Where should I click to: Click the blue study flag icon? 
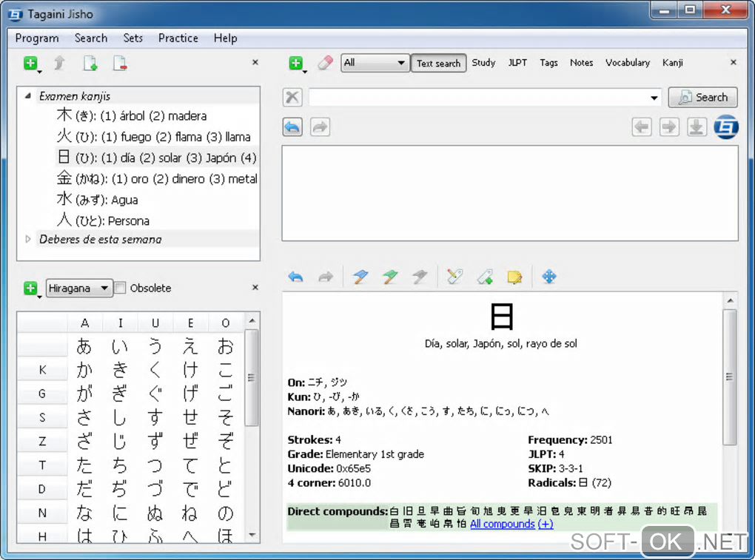click(360, 277)
